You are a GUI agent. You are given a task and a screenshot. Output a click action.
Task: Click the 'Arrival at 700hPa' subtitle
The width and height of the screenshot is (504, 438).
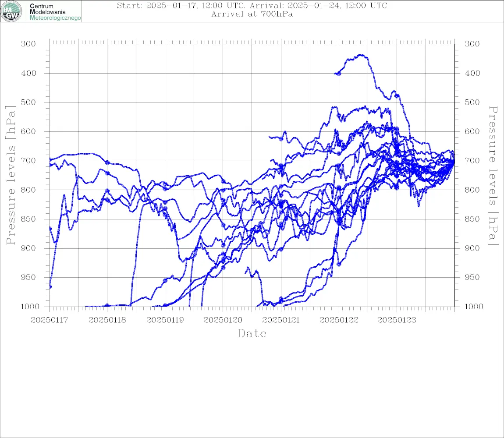pyautogui.click(x=252, y=14)
